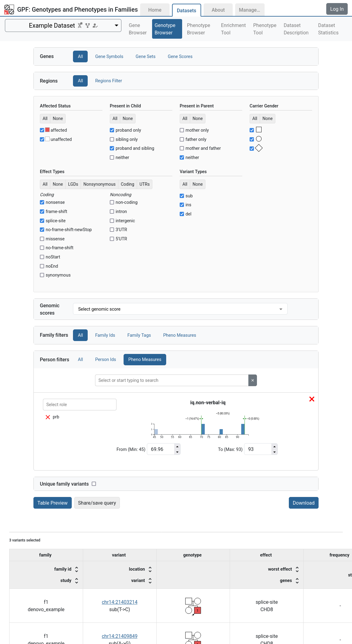The image size is (352, 644).
Task: Open the Enrichment Tool tab
Action: coord(233,29)
